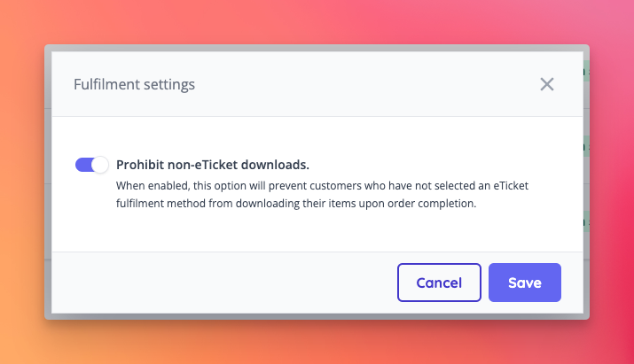
Task: Click the empty footer area left of Cancel
Action: (x=223, y=283)
